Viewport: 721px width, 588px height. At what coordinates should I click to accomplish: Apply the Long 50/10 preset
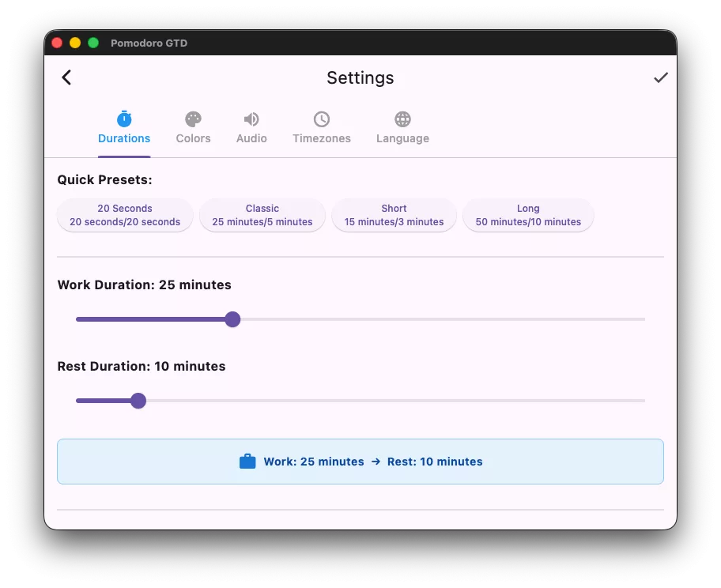point(528,215)
